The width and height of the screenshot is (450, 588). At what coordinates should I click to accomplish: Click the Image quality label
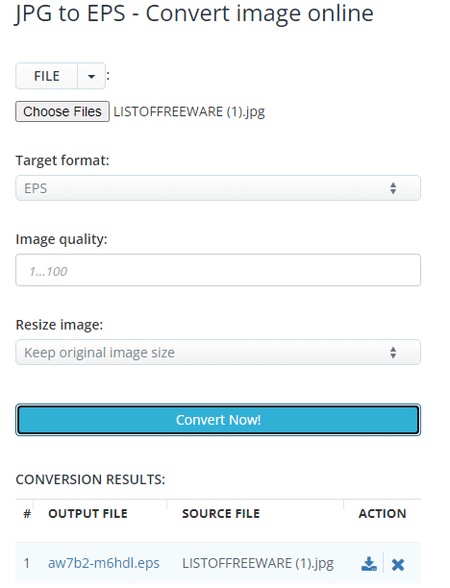click(62, 239)
